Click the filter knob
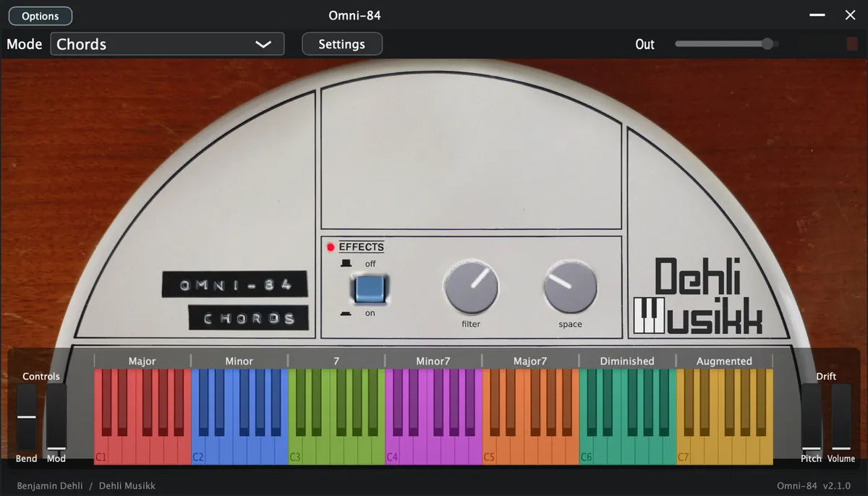Viewport: 868px width, 496px height. [x=472, y=288]
